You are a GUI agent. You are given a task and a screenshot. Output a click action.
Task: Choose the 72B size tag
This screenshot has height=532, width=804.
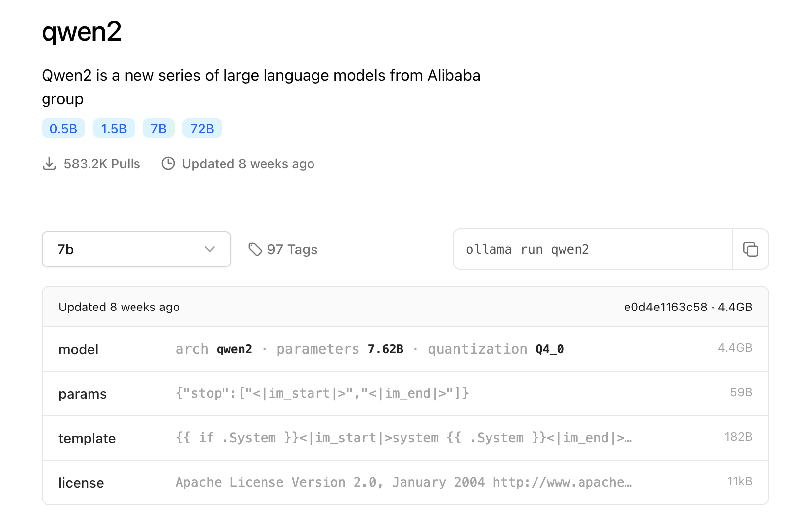202,129
